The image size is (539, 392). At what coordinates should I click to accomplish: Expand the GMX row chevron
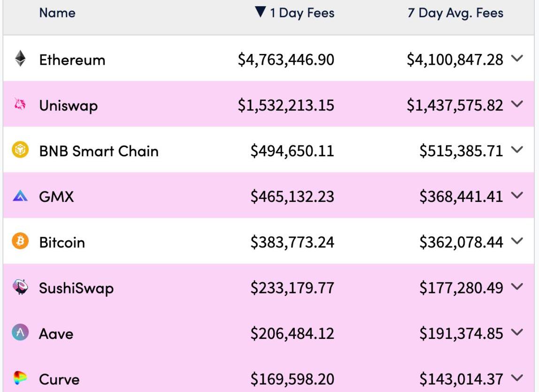(x=517, y=196)
